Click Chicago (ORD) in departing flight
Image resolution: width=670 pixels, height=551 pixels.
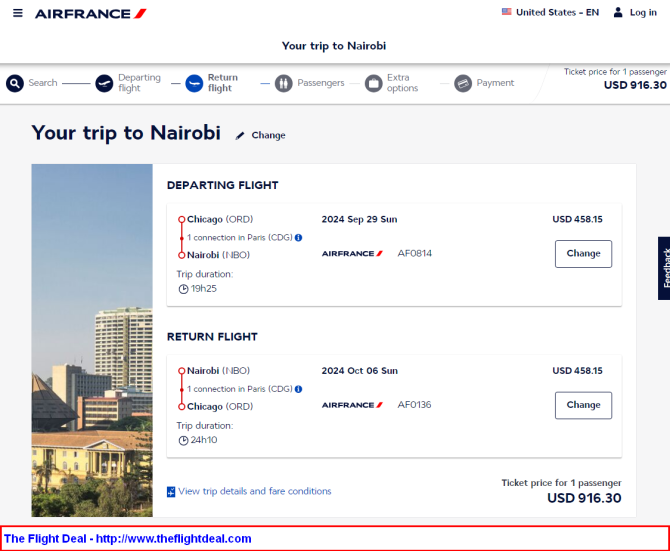220,219
